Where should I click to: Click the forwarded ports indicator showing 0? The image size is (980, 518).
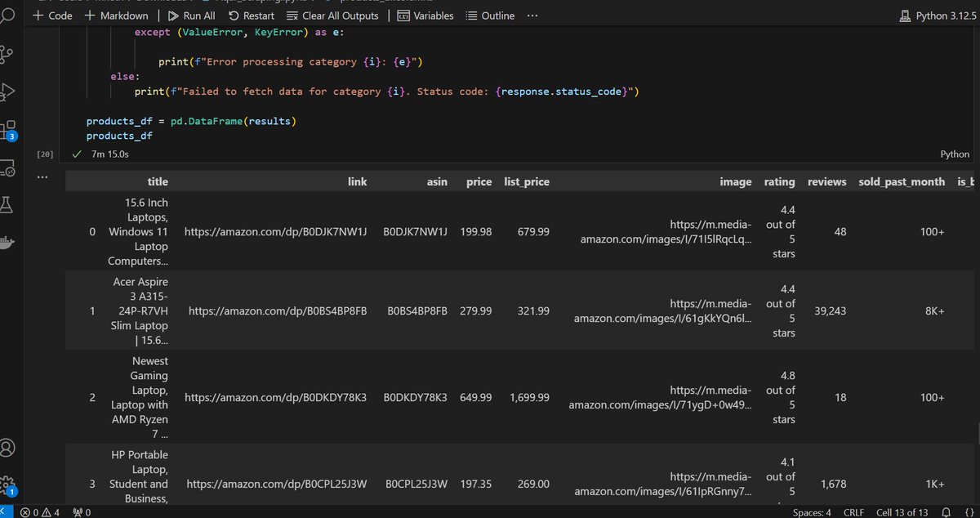(82, 512)
